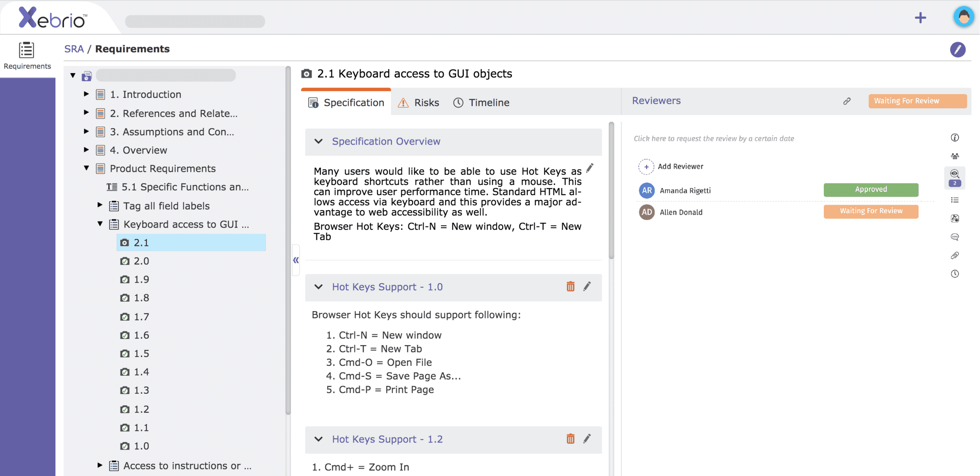Collapse the Specification Overview section chevron
The image size is (980, 476).
pyautogui.click(x=318, y=141)
